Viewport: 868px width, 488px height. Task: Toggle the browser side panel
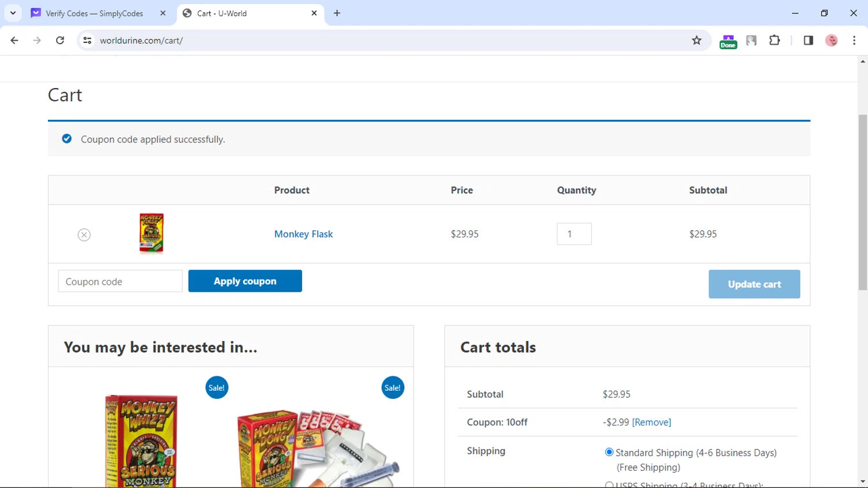[x=808, y=41]
